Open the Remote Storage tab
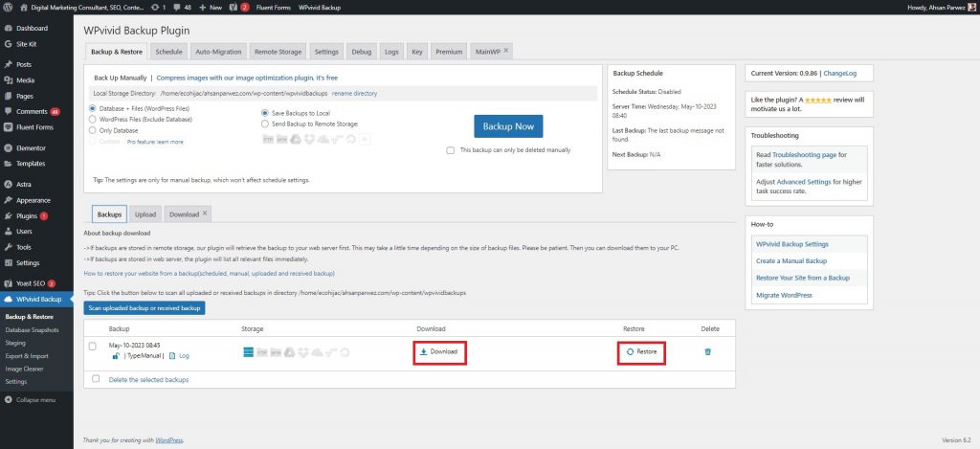 [278, 52]
